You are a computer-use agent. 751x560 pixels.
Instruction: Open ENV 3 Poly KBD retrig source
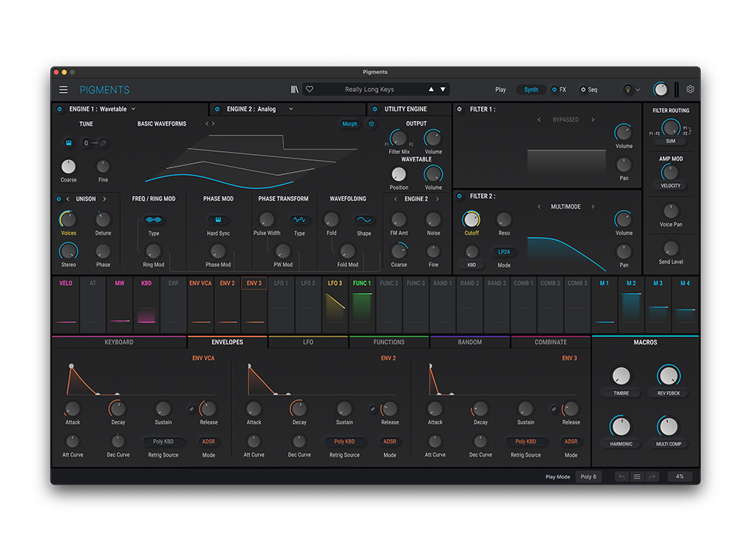tap(526, 441)
